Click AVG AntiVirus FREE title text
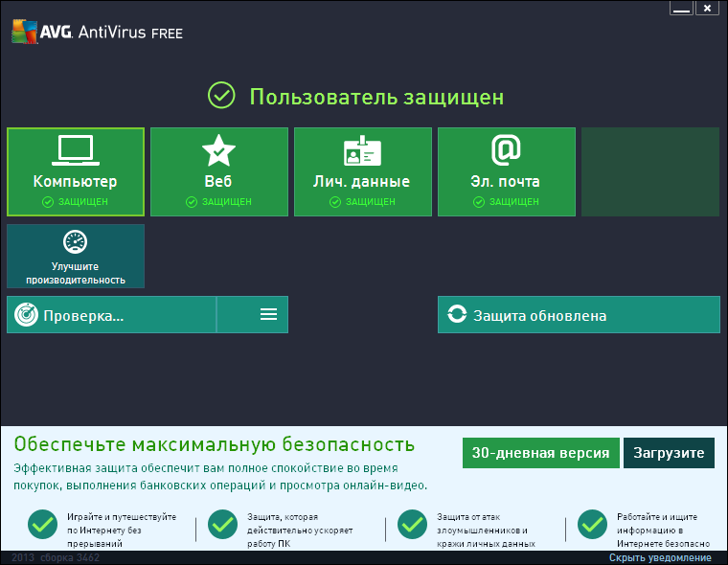 coord(111,32)
